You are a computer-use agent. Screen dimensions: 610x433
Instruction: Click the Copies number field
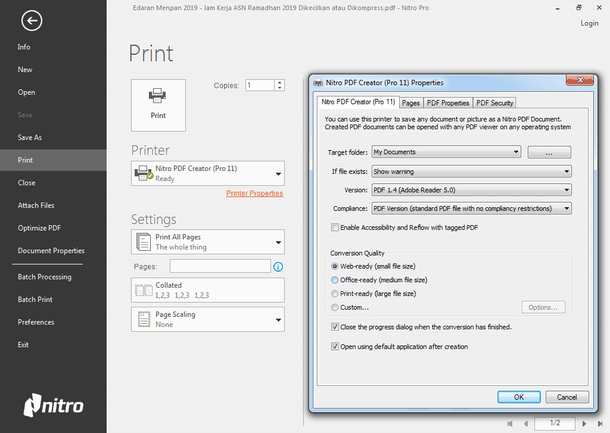(260, 85)
